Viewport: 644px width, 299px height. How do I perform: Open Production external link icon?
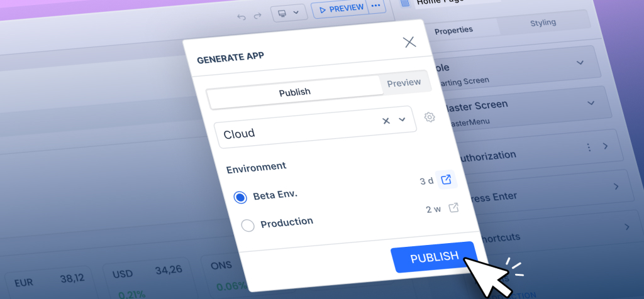point(453,208)
